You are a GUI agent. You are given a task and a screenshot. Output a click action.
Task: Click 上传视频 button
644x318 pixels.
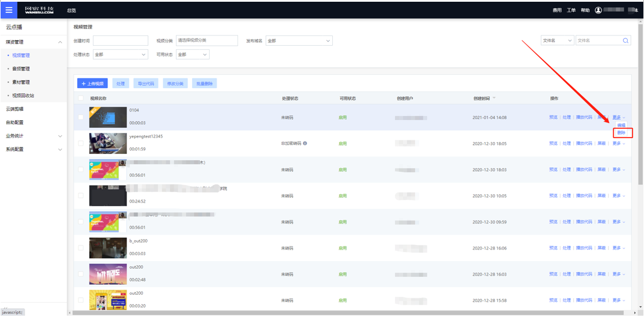tap(92, 84)
